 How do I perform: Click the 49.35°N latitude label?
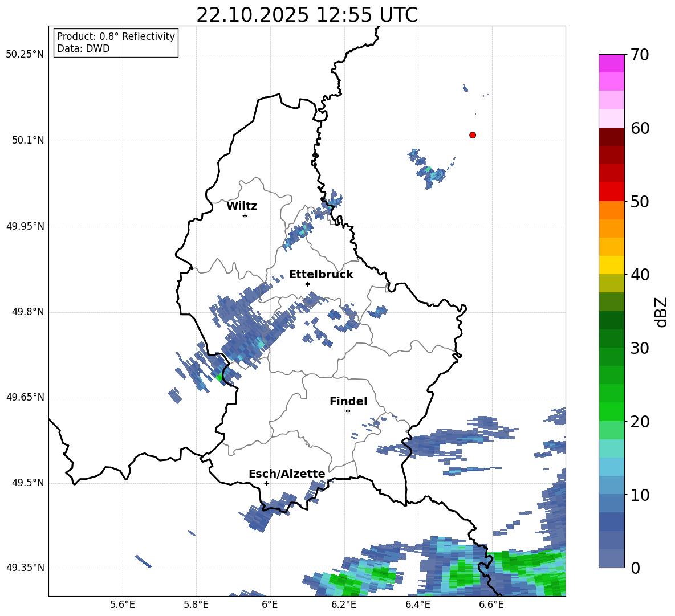tap(25, 568)
